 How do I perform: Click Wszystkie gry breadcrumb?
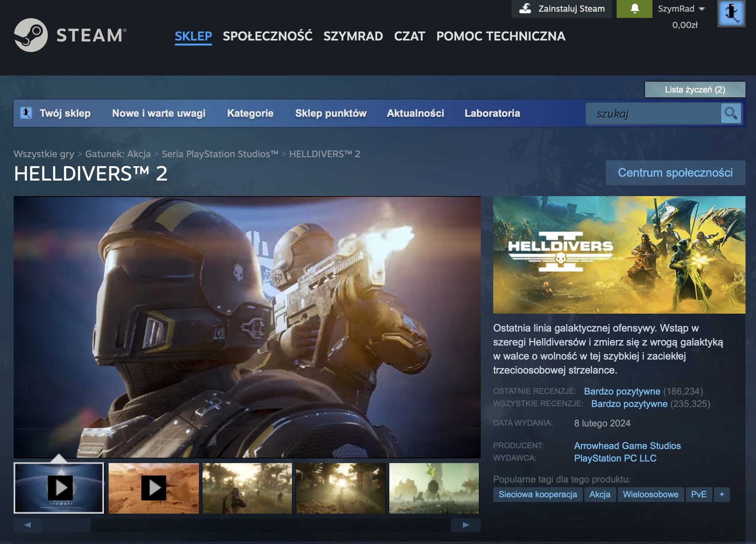[x=44, y=154]
